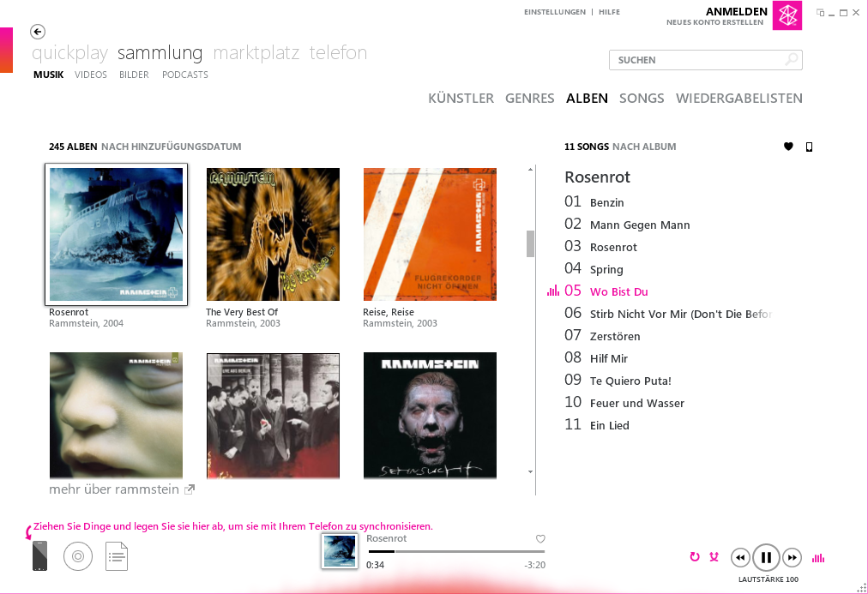Select the Sehnsucht album cover
Screen dimensions: 868x594
point(430,416)
